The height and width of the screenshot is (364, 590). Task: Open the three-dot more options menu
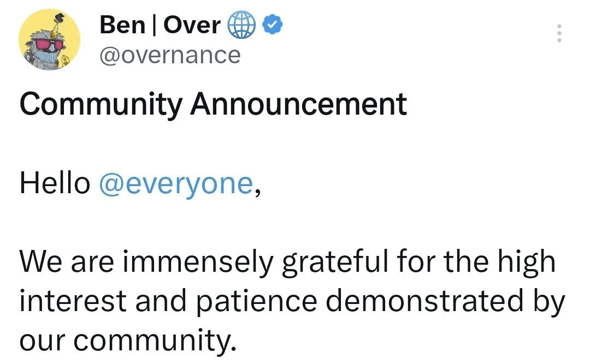[x=559, y=33]
